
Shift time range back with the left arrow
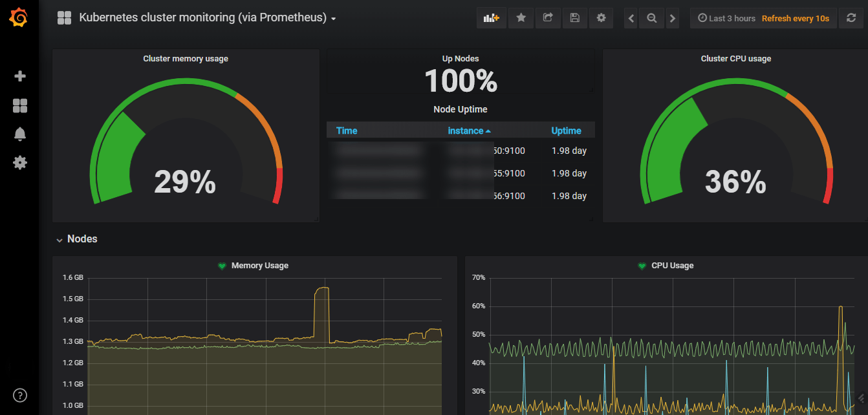[x=631, y=17]
